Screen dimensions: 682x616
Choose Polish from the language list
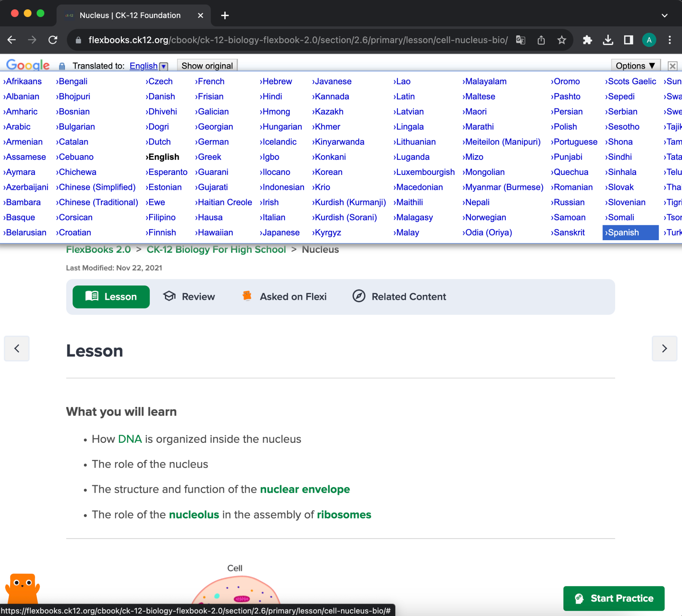click(x=563, y=127)
